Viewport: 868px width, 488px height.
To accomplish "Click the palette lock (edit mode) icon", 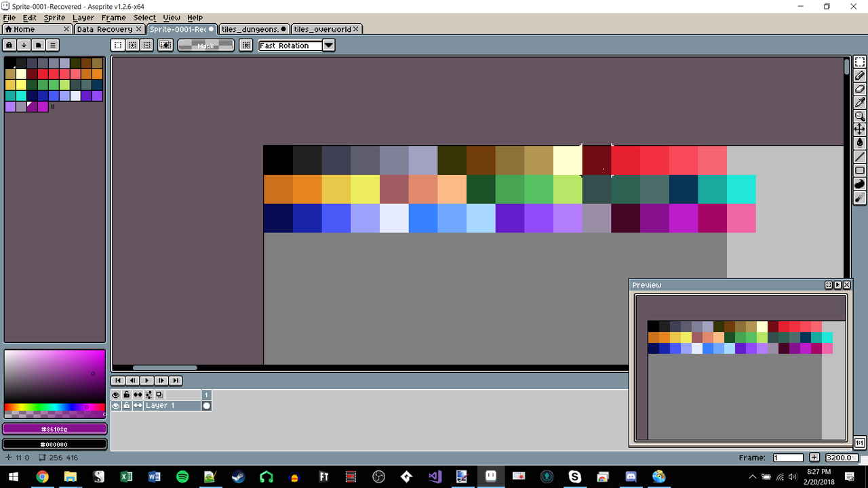I will point(9,45).
